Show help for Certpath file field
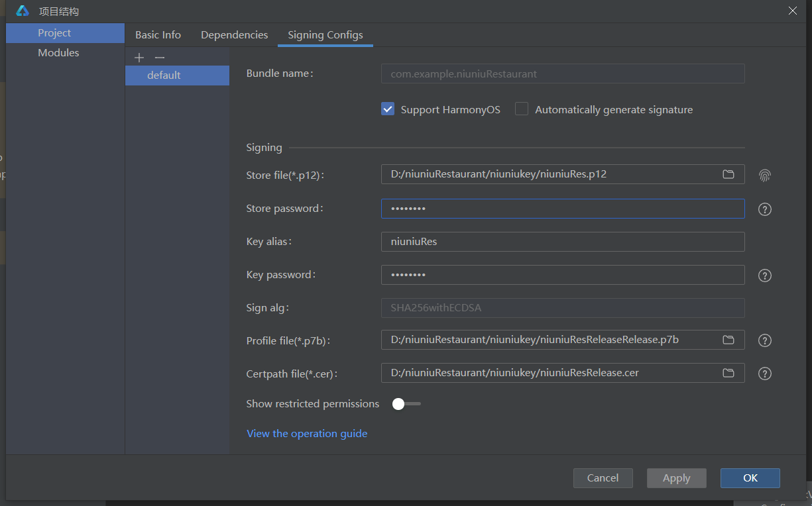 [x=765, y=374]
